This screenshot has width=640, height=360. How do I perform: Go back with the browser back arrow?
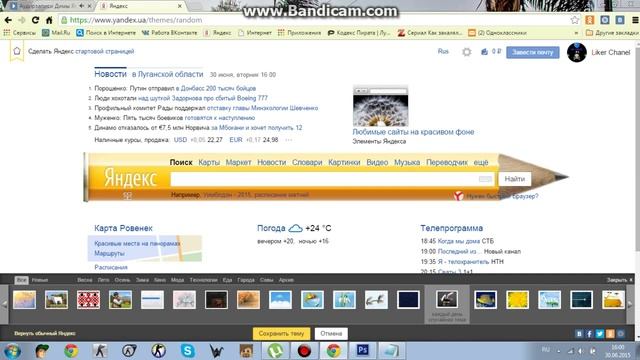8,20
